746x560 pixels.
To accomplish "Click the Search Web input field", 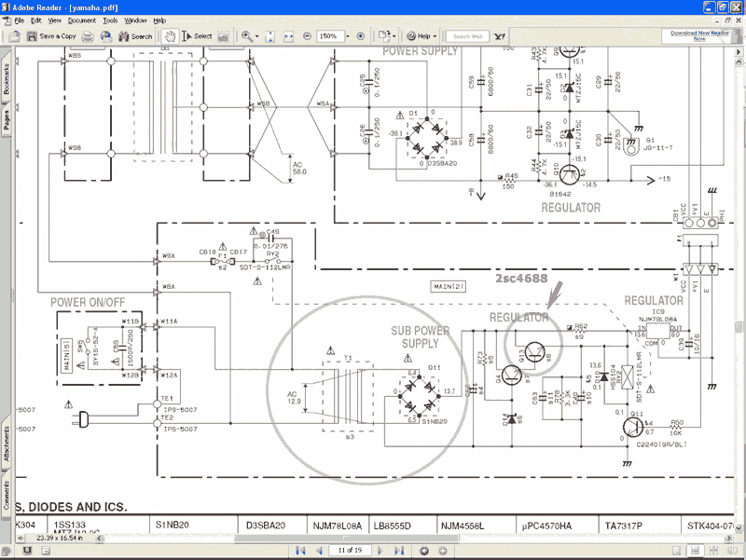I will click(x=468, y=36).
